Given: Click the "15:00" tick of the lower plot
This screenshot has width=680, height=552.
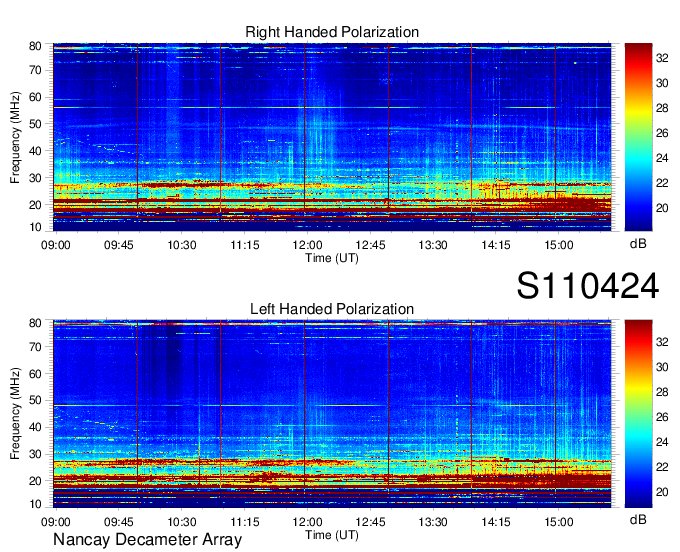Looking at the screenshot, I should pyautogui.click(x=559, y=522).
